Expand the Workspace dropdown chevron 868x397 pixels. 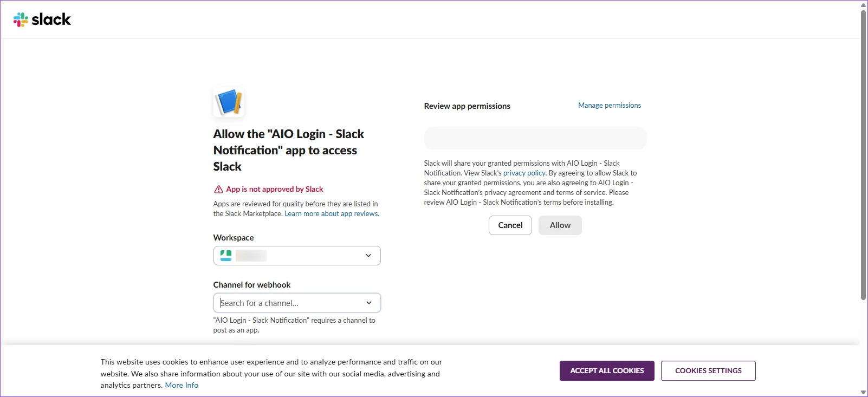click(x=368, y=256)
